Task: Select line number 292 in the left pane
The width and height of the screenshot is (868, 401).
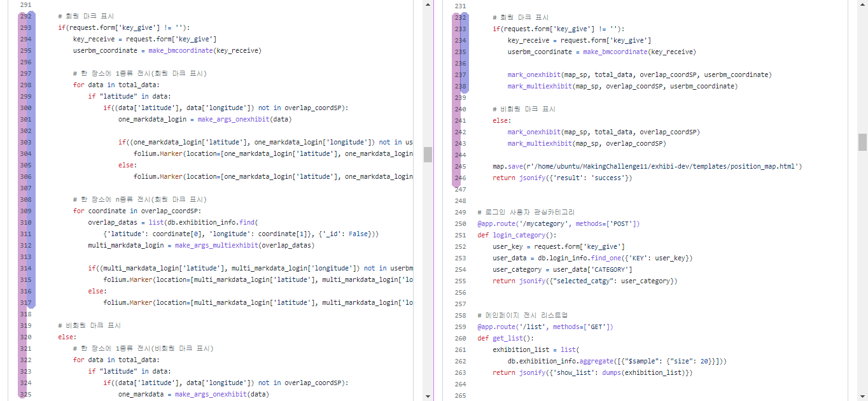Action: 26,16
